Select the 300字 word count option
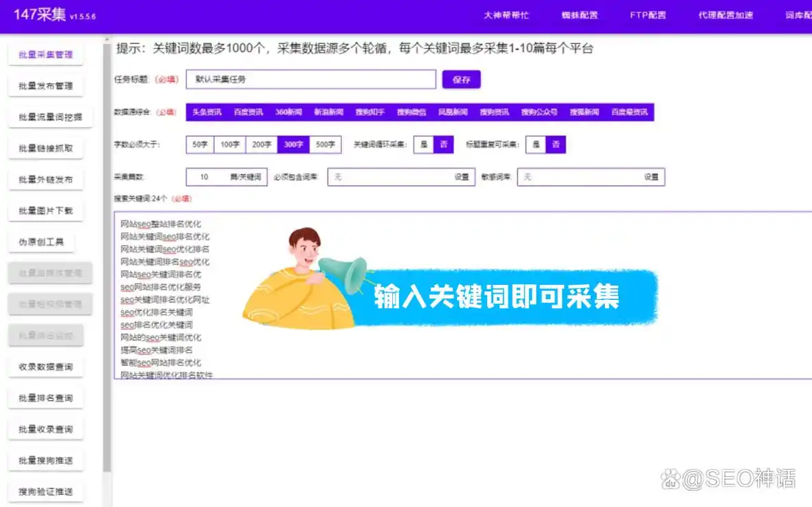This screenshot has width=812, height=507. (293, 144)
